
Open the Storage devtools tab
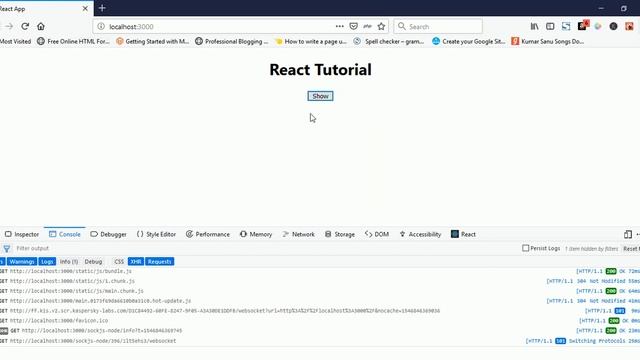click(340, 234)
